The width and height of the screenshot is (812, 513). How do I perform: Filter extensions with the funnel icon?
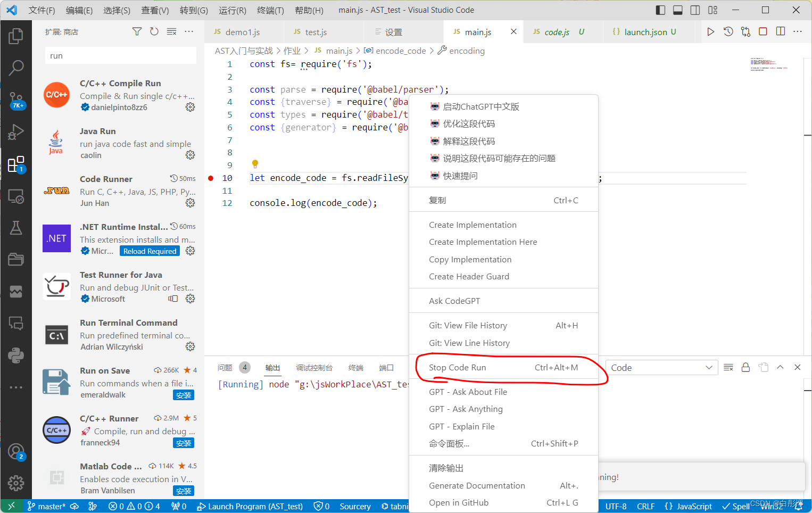pyautogui.click(x=137, y=32)
